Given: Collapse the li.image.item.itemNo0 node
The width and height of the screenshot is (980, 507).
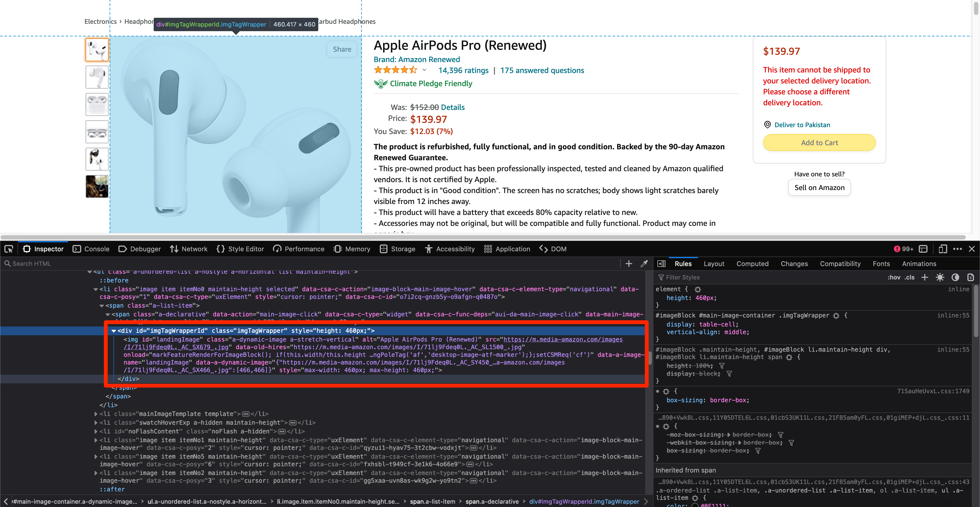Looking at the screenshot, I should [95, 289].
